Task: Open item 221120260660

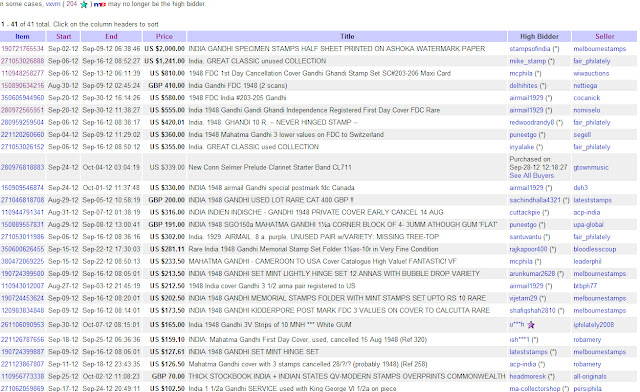Action: tap(22, 134)
